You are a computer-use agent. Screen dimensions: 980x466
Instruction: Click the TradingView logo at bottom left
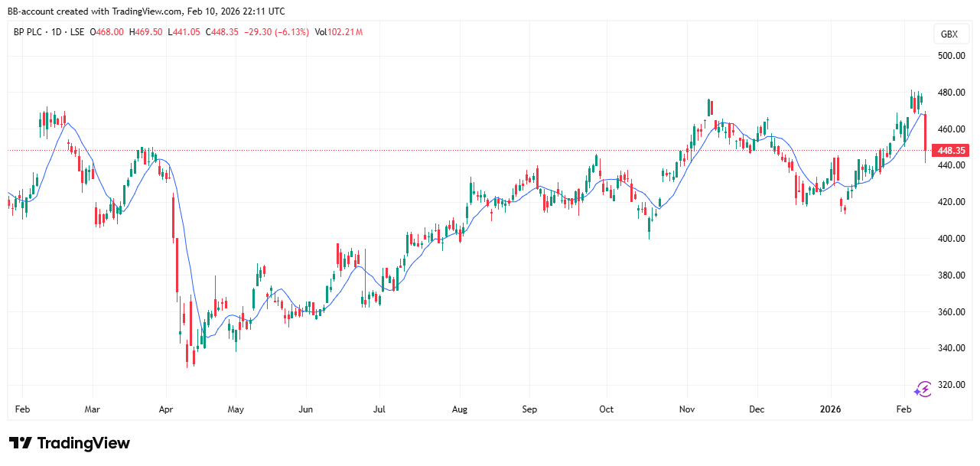(70, 443)
